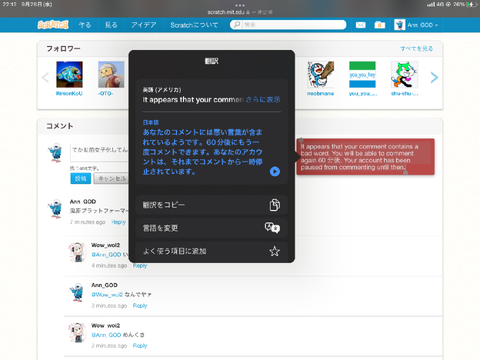Show previous followers with left arrow
480x360 pixels.
tap(46, 77)
